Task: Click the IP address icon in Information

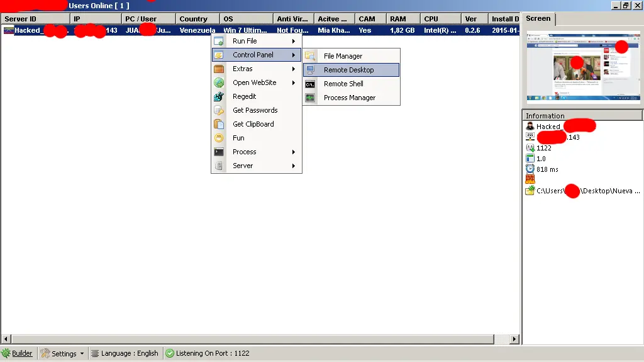Action: [x=530, y=137]
